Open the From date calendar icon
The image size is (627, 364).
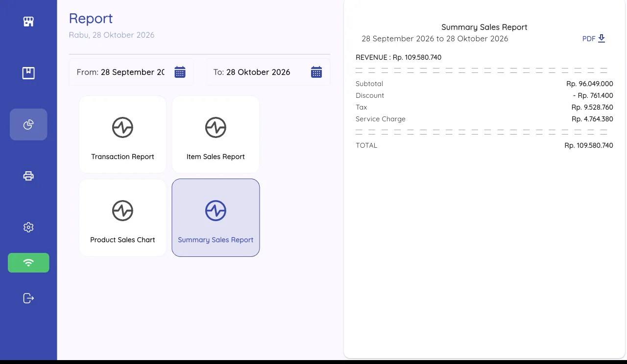point(180,72)
